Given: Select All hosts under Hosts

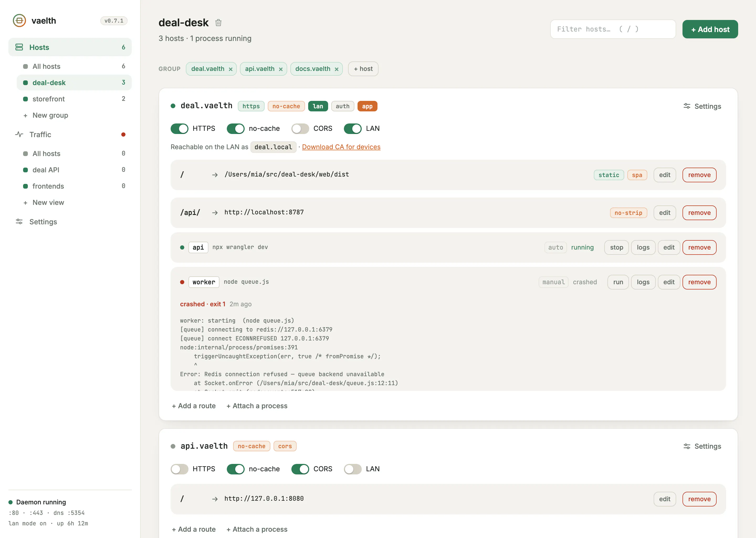Looking at the screenshot, I should coord(74,66).
